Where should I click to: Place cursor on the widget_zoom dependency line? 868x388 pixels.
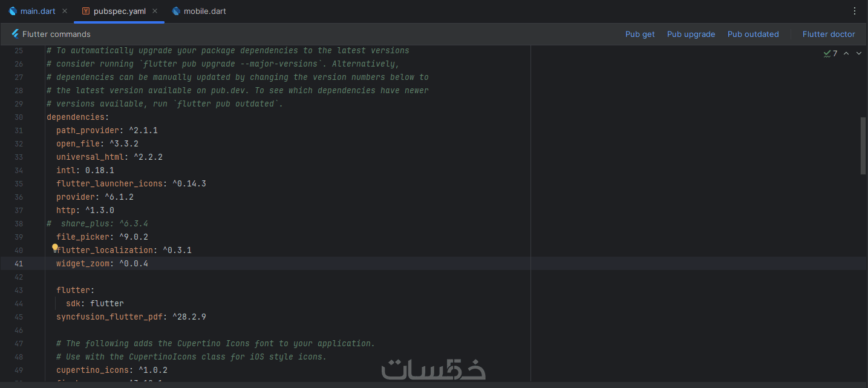click(102, 263)
